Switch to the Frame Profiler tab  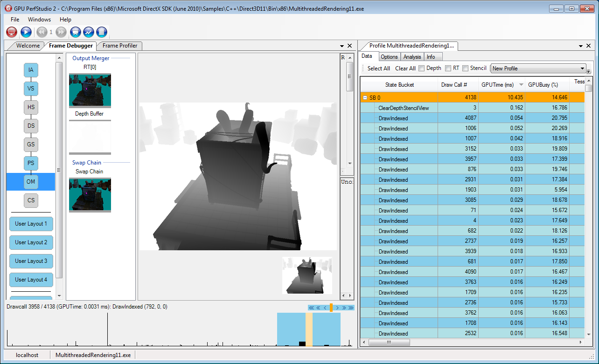[120, 46]
